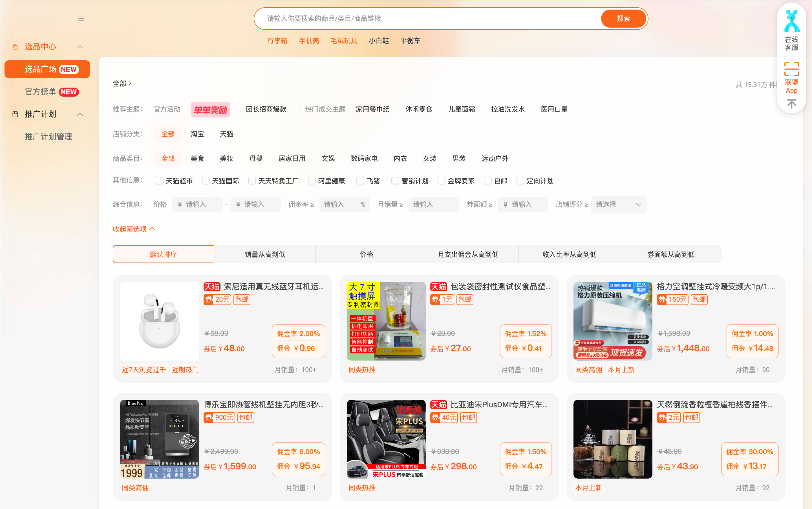Screen dimensions: 812x509
Task: Sort by 价格 tab
Action: pos(366,254)
